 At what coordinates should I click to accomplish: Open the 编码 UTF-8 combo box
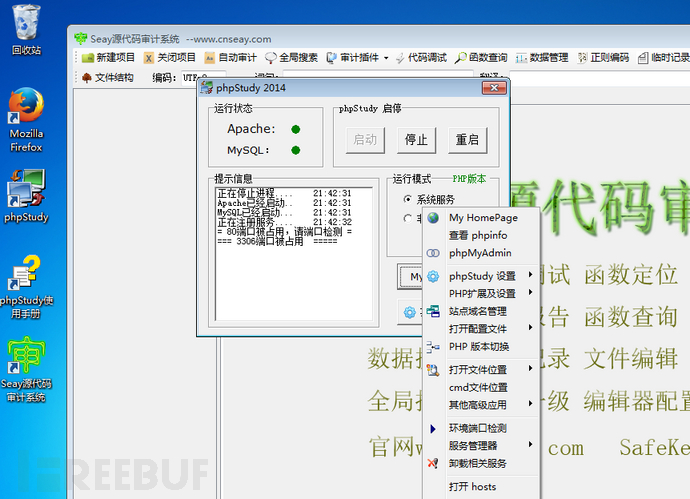click(x=204, y=77)
